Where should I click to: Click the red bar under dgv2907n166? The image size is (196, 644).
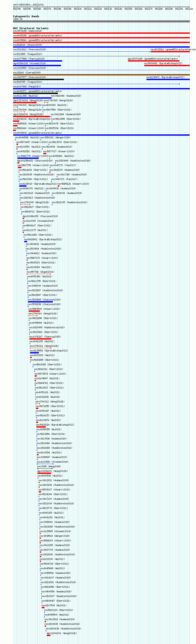[x=153, y=61]
